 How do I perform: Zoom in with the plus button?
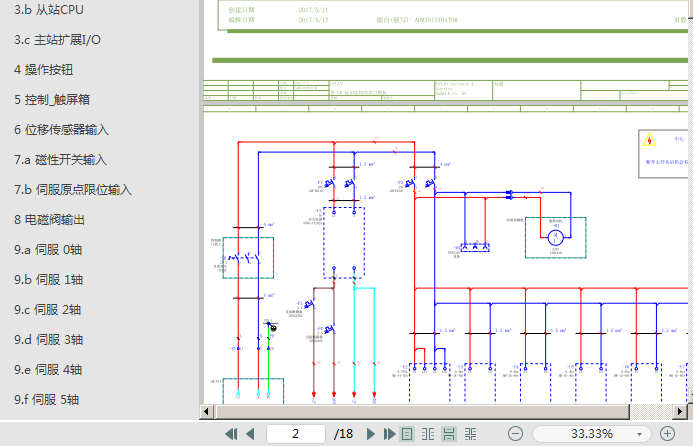tap(667, 434)
